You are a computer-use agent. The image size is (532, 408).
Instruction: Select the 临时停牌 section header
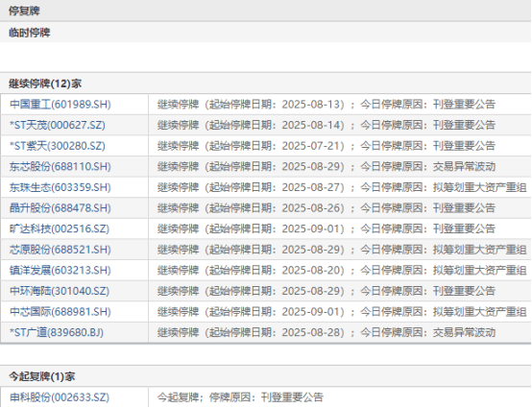30,33
